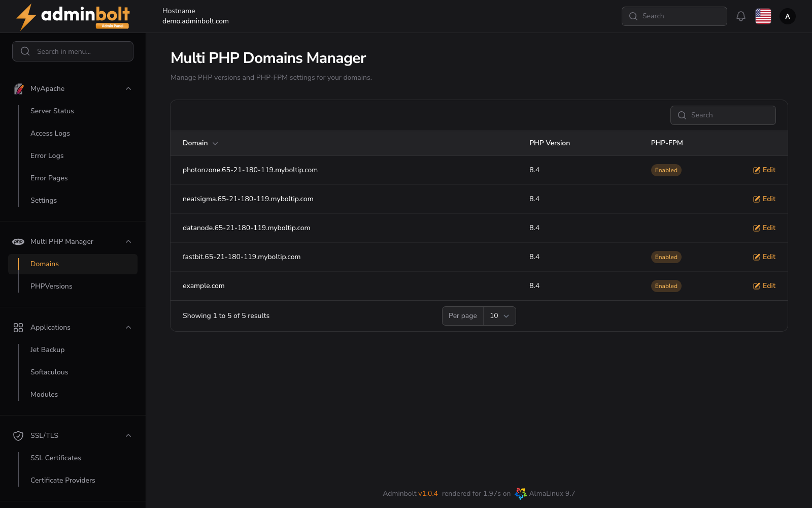The image size is (812, 508).
Task: Click the PHP-FPM column header
Action: [x=667, y=143]
